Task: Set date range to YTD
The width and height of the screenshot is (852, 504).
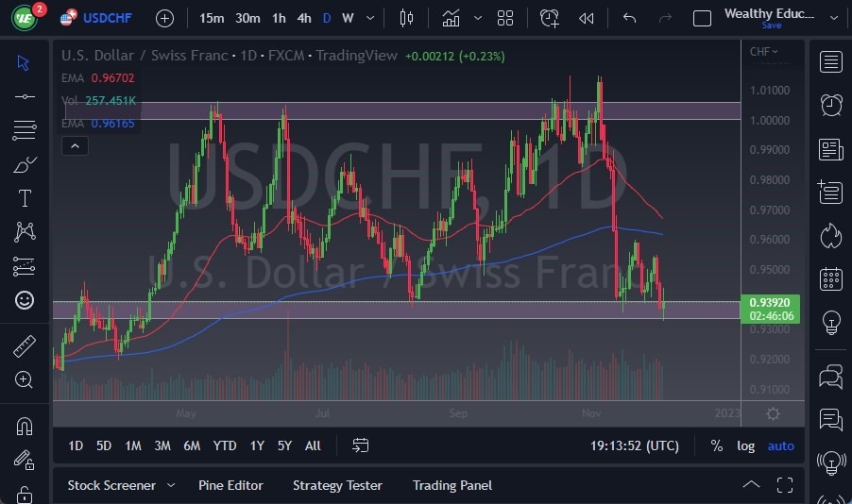Action: [225, 445]
